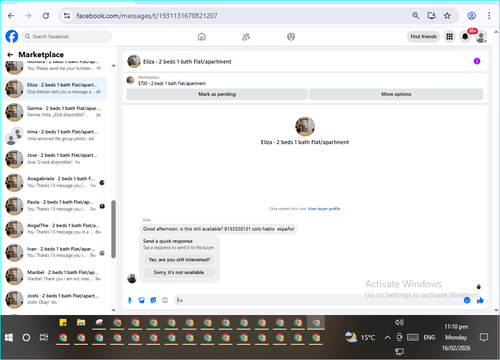Switch ENG input language
Viewport: 500px width, 360px height.
click(x=429, y=338)
